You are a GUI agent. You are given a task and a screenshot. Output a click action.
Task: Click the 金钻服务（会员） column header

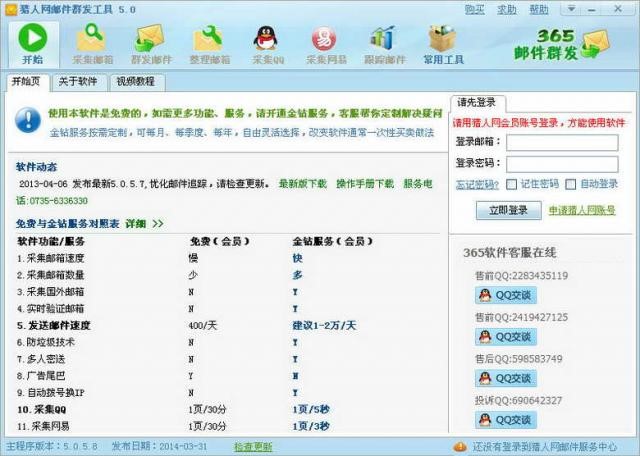coord(332,241)
